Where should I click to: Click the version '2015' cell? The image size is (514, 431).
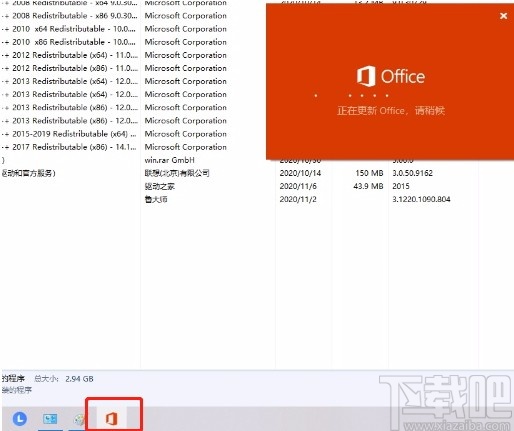click(401, 186)
